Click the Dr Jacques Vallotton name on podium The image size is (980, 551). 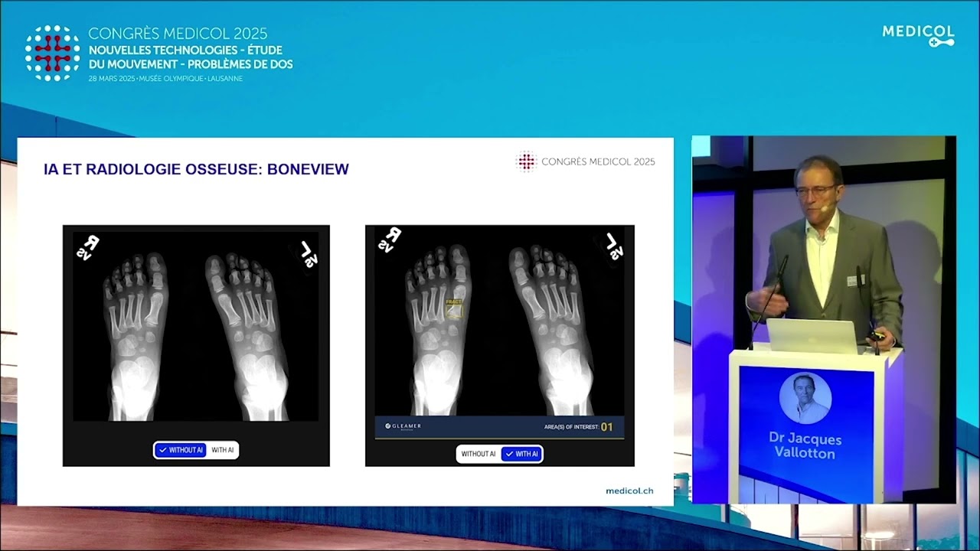point(805,445)
